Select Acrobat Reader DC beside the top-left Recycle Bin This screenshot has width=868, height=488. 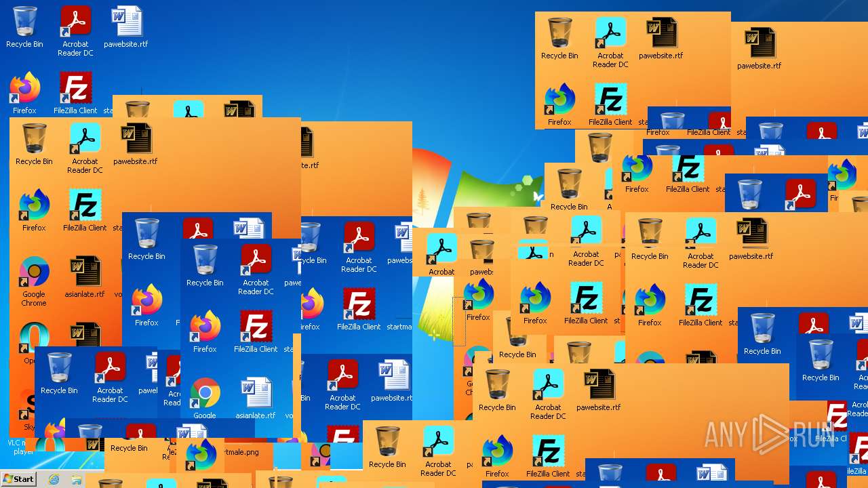[75, 31]
